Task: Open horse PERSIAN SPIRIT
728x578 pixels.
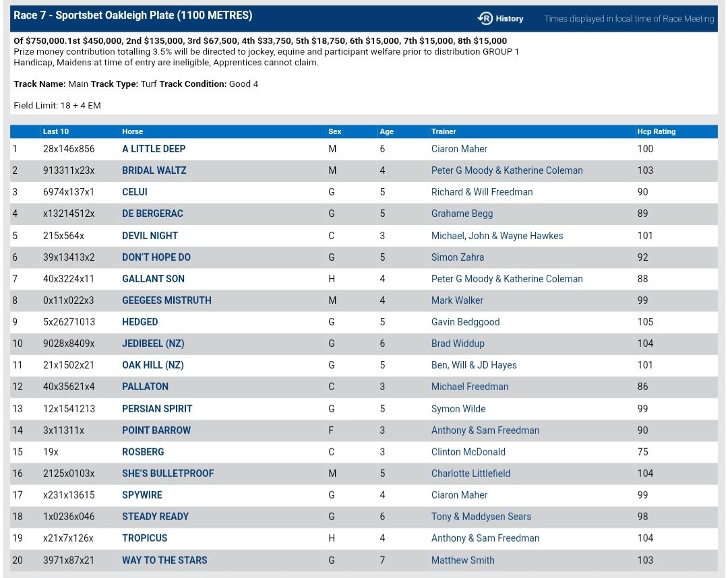Action: tap(157, 409)
